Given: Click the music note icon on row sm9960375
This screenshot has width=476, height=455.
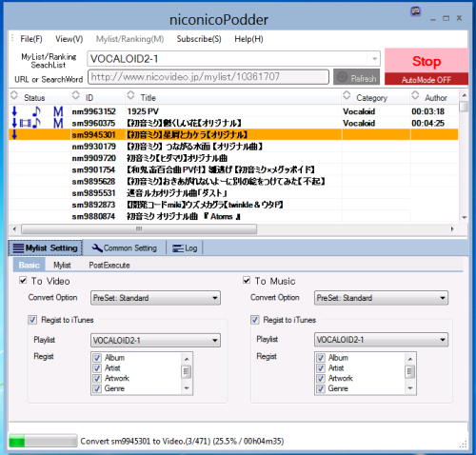Looking at the screenshot, I should point(37,123).
